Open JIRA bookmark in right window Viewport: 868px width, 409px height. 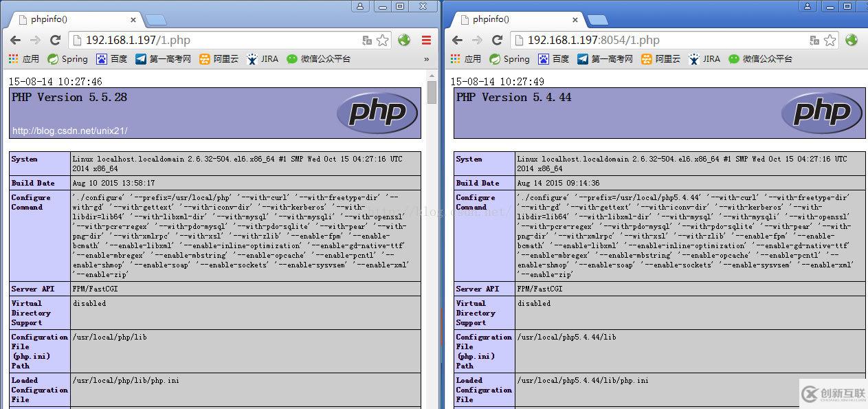(704, 59)
